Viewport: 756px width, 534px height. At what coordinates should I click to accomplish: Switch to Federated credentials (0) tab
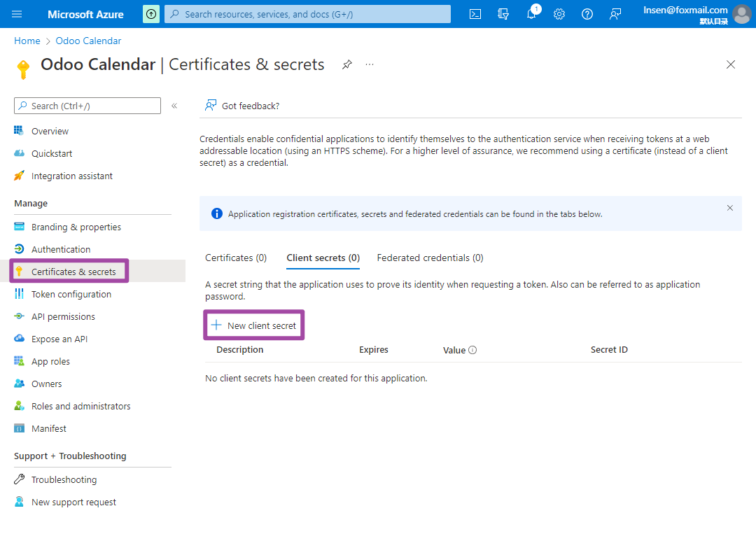click(x=430, y=258)
